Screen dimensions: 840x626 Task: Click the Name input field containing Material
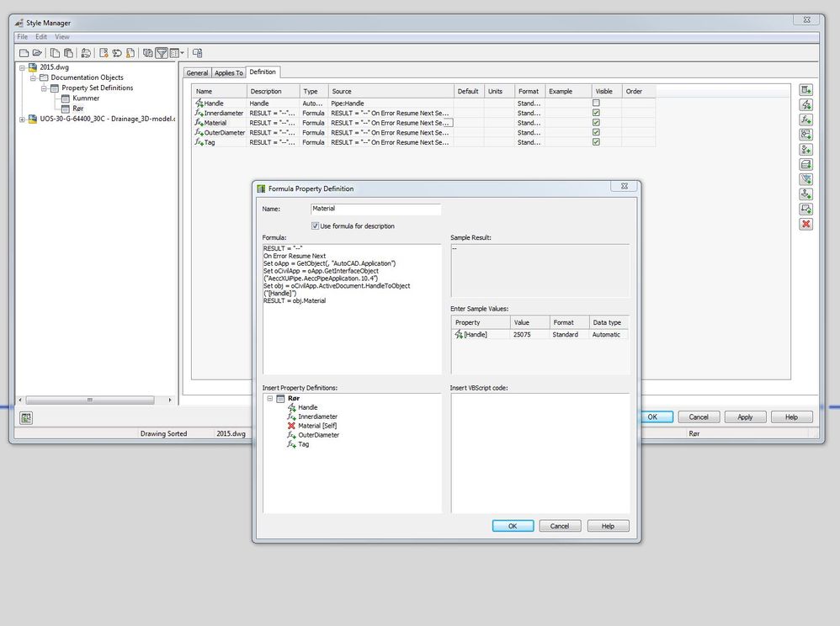[x=375, y=209]
